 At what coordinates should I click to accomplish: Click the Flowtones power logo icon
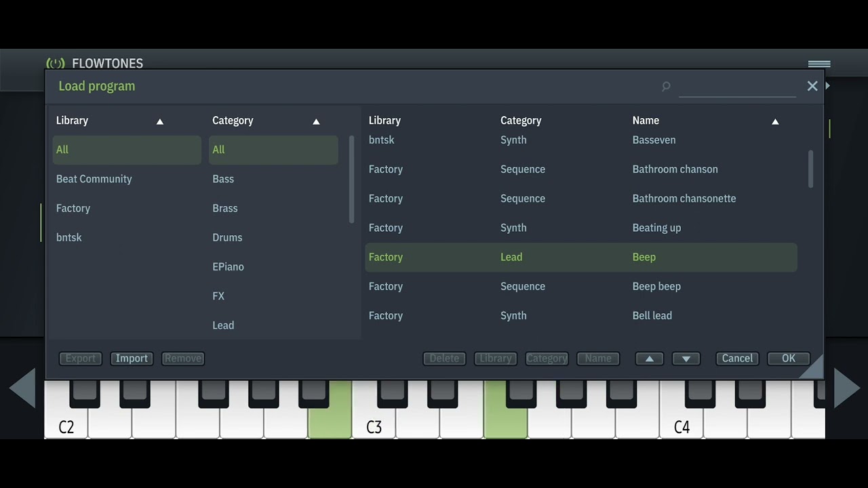[56, 63]
